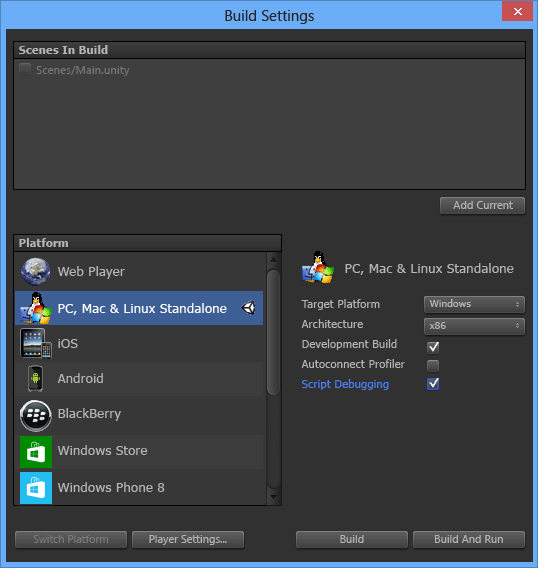Click the Android phone icon
The height and width of the screenshot is (568, 544).
(35, 379)
